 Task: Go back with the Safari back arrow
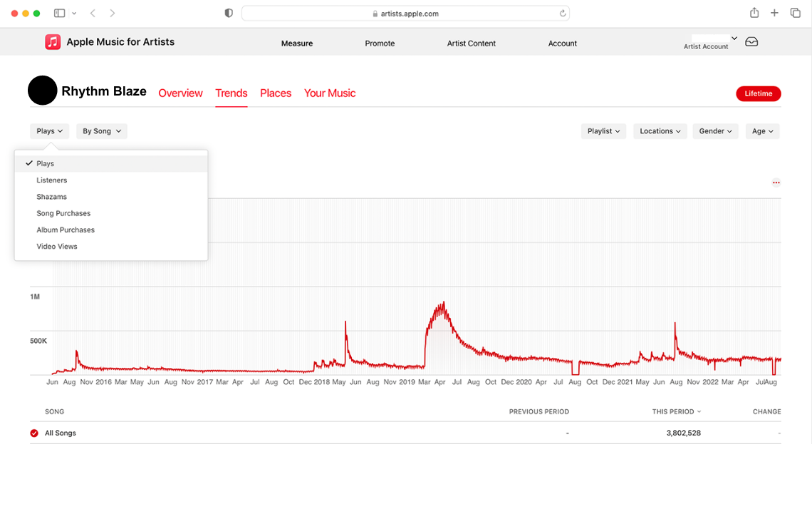pos(93,14)
